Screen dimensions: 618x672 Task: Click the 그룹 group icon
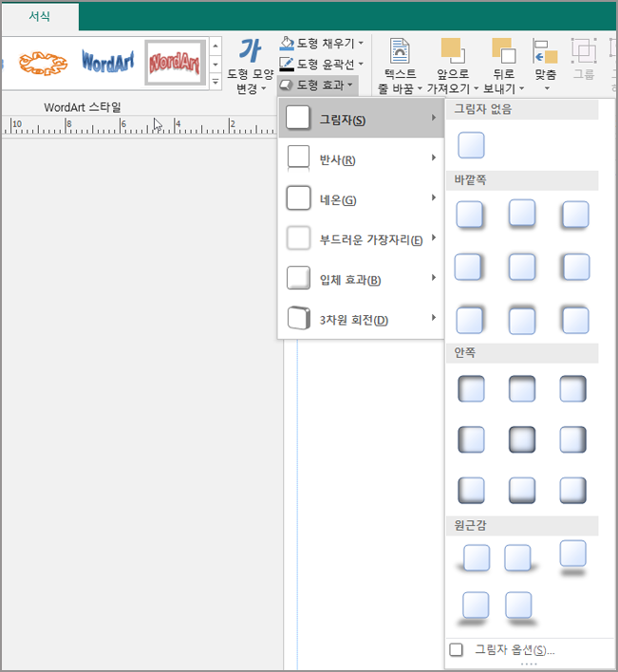point(584,51)
